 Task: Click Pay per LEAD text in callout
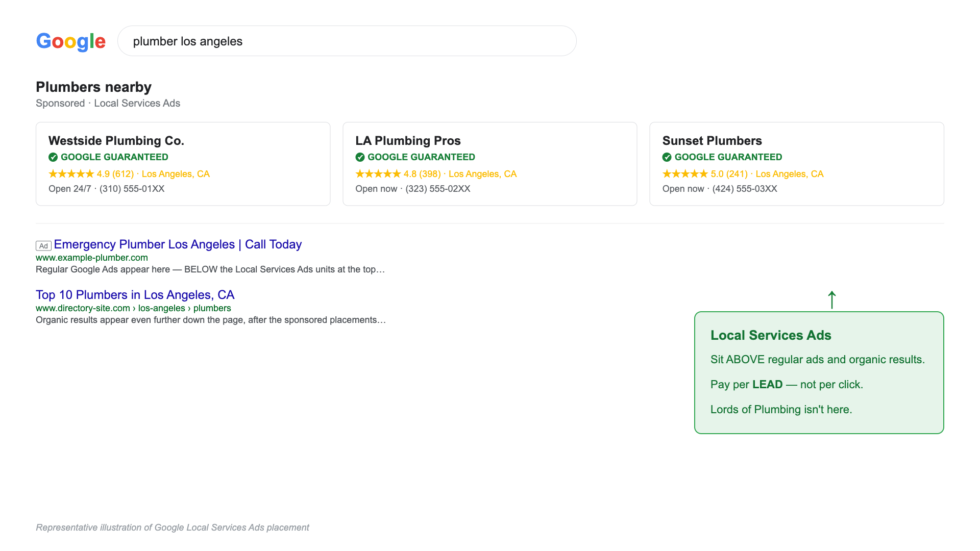click(x=787, y=385)
